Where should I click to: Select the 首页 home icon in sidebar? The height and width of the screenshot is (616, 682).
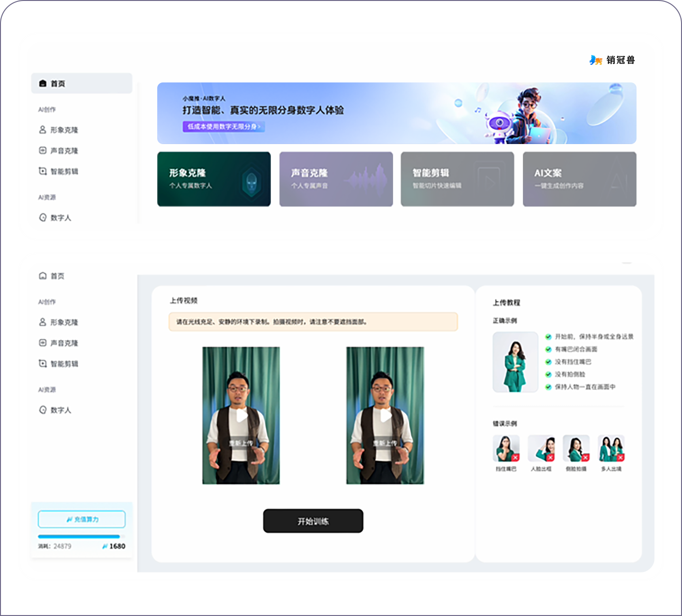click(x=42, y=83)
